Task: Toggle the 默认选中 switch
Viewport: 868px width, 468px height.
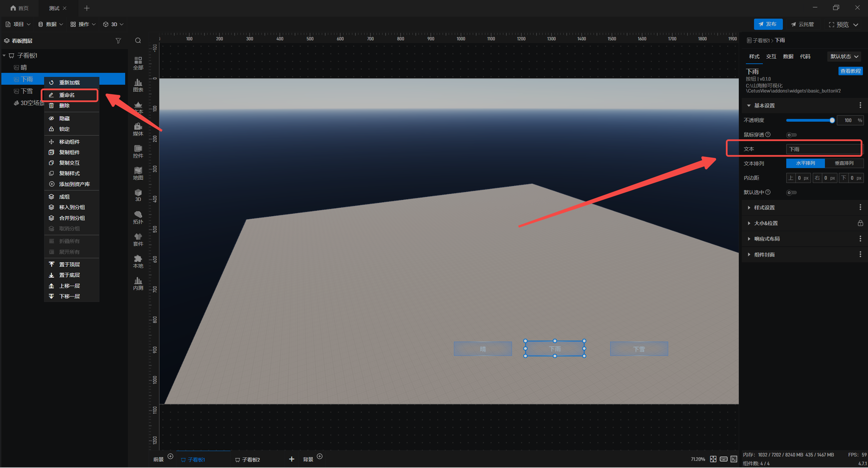Action: coord(791,192)
